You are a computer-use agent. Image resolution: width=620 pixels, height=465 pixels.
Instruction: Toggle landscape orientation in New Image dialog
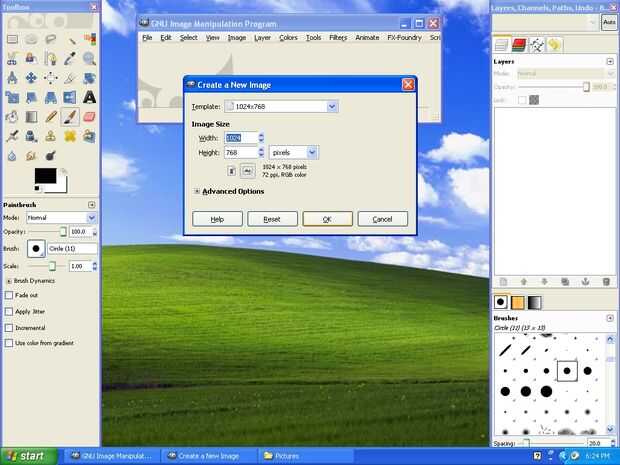point(248,171)
